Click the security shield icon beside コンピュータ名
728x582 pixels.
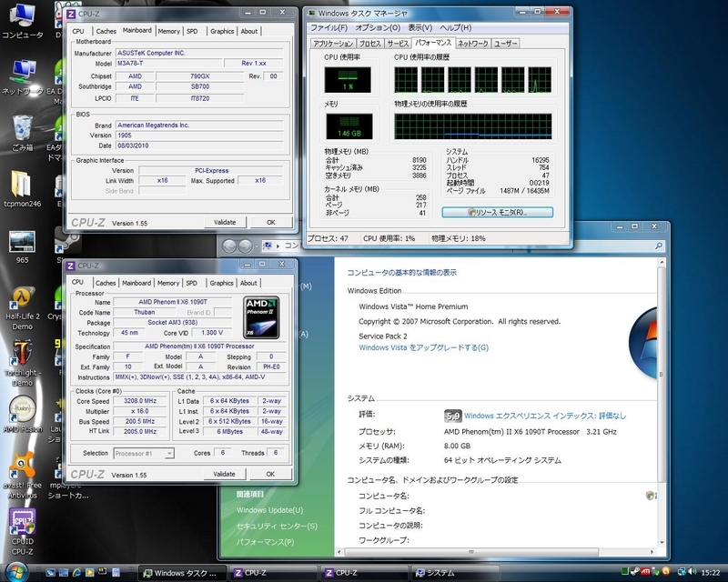650,496
